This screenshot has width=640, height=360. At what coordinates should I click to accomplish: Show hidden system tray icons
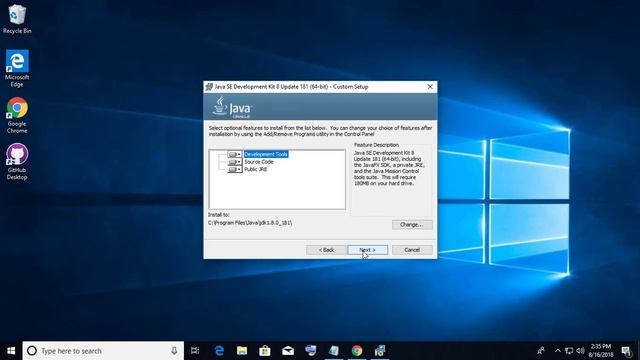tap(558, 351)
